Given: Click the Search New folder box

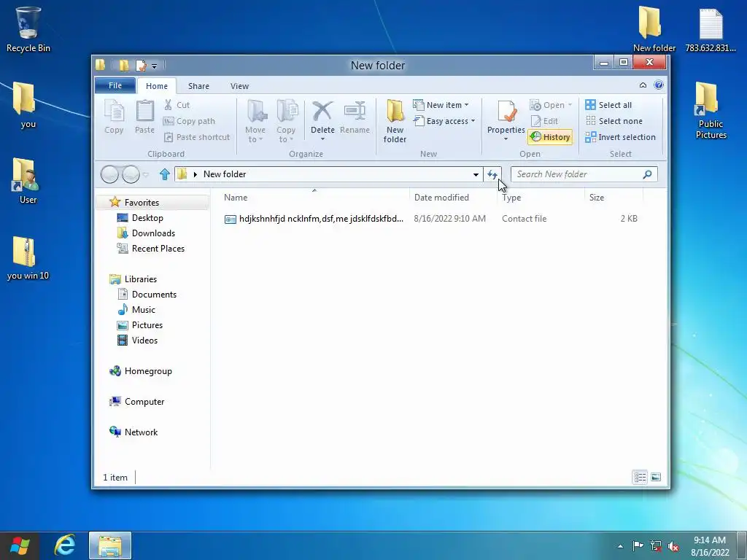Looking at the screenshot, I should (584, 174).
